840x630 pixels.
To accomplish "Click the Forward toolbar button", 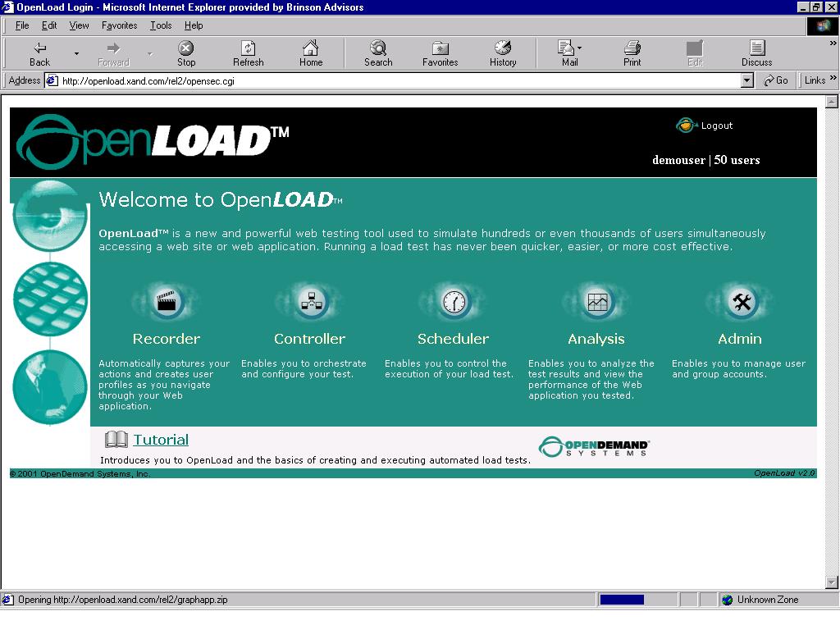I will pyautogui.click(x=113, y=53).
